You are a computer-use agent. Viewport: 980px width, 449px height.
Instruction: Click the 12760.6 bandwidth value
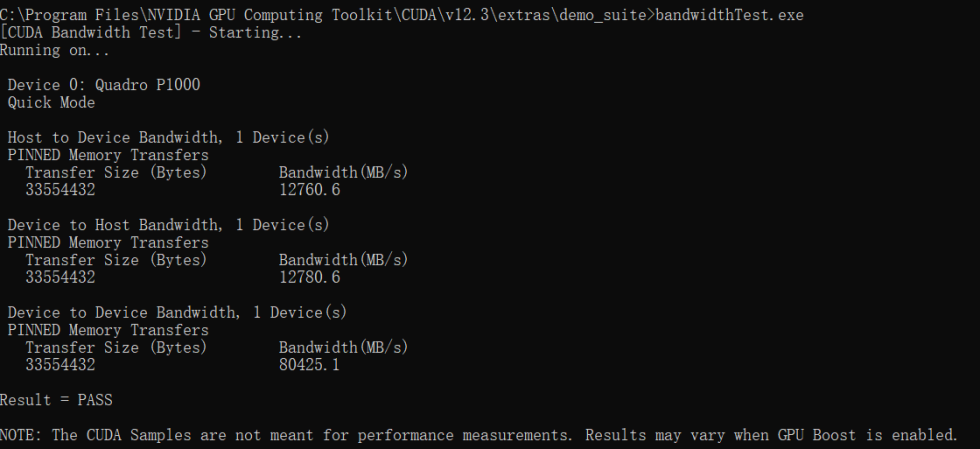[303, 190]
